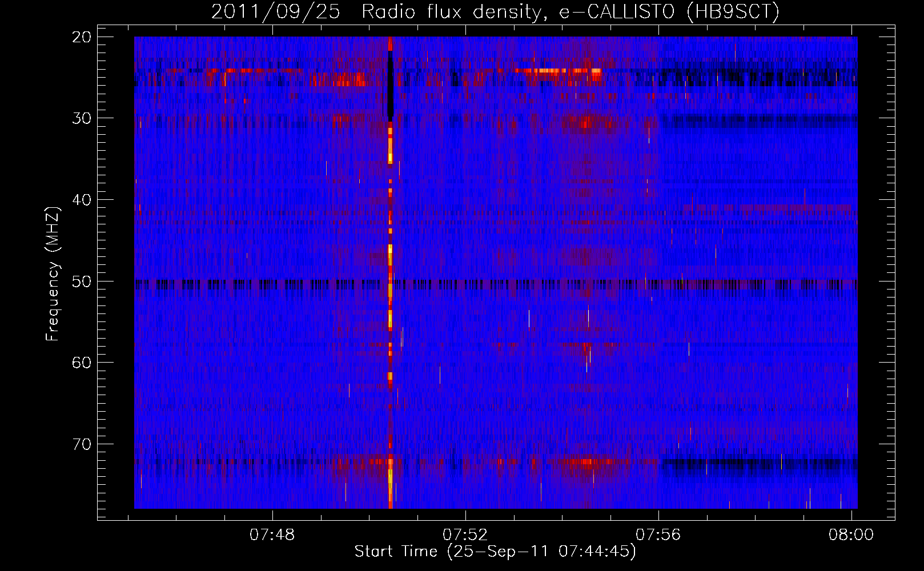Click the 07:56 time tick label
Screen dimensions: 924x571
click(658, 534)
